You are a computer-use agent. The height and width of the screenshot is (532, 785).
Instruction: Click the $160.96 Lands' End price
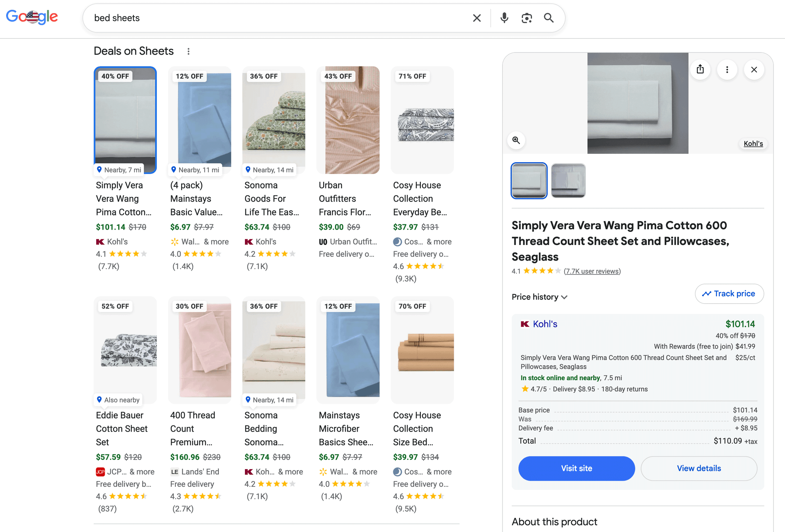185,457
